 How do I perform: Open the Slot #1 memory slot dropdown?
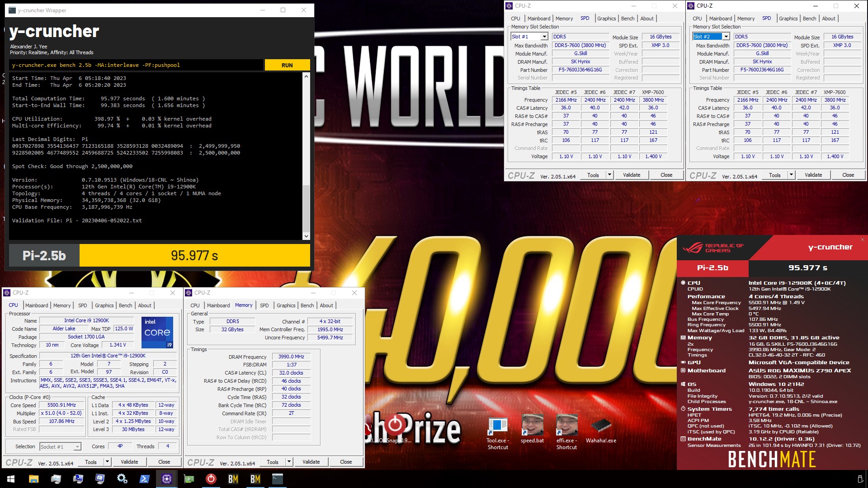click(x=544, y=37)
